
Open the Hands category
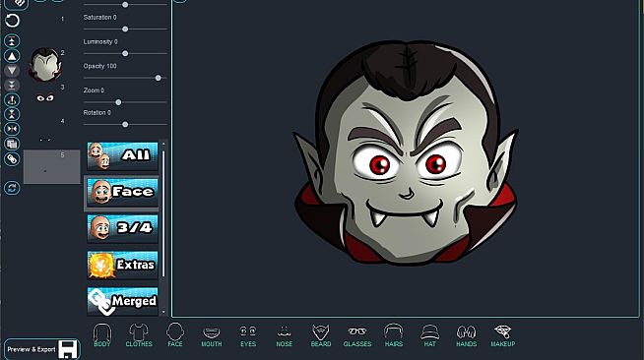[466, 335]
